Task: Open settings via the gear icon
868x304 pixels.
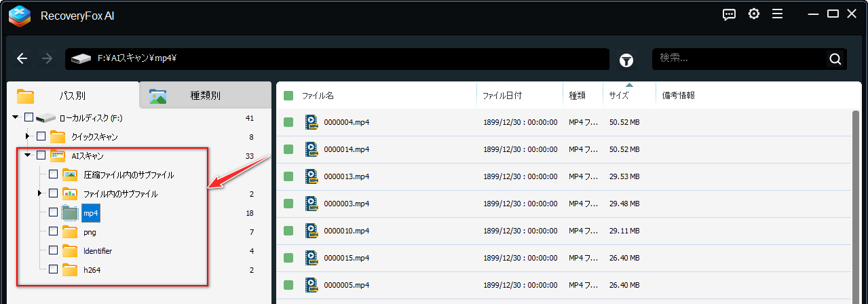Action: click(x=753, y=14)
